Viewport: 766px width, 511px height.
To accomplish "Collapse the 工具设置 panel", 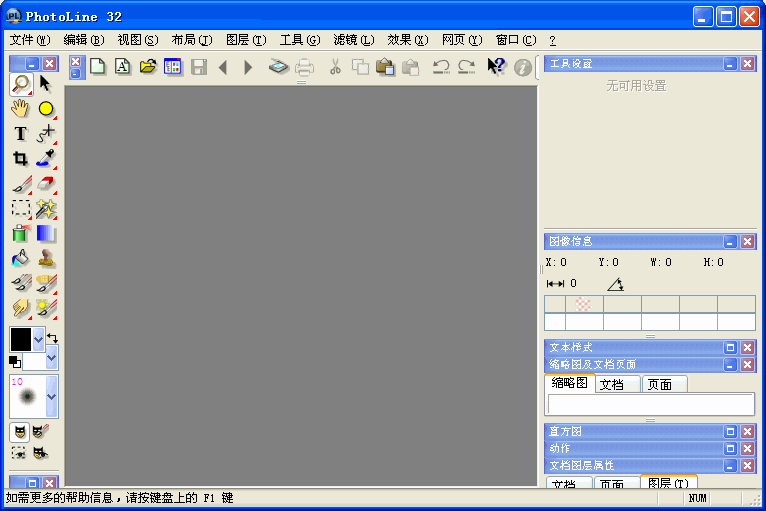I will coord(730,64).
